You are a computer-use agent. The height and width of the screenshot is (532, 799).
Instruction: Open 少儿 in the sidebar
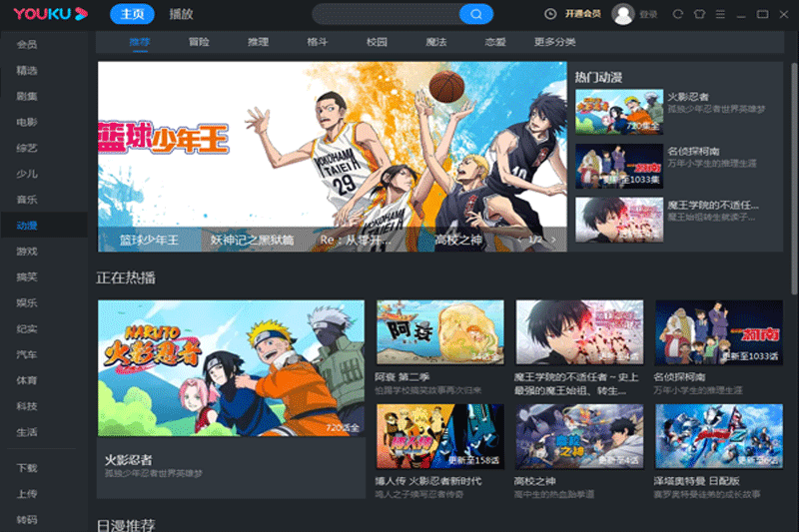[27, 174]
